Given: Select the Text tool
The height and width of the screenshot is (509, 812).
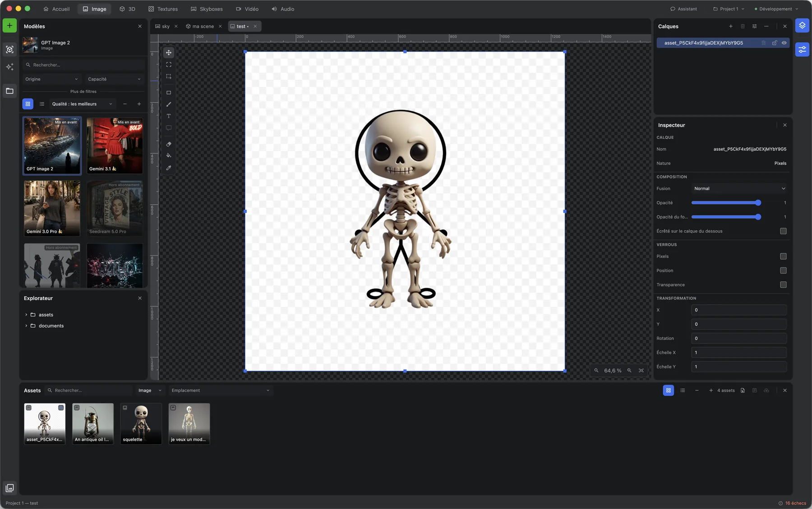Looking at the screenshot, I should click(x=169, y=116).
